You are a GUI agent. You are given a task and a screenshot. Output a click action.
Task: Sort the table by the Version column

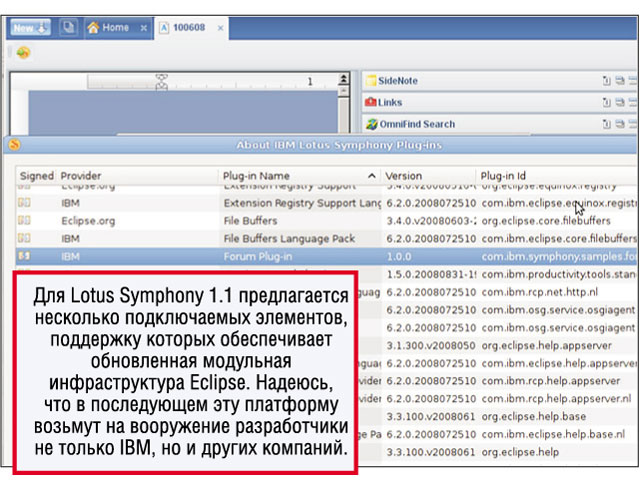tap(428, 176)
